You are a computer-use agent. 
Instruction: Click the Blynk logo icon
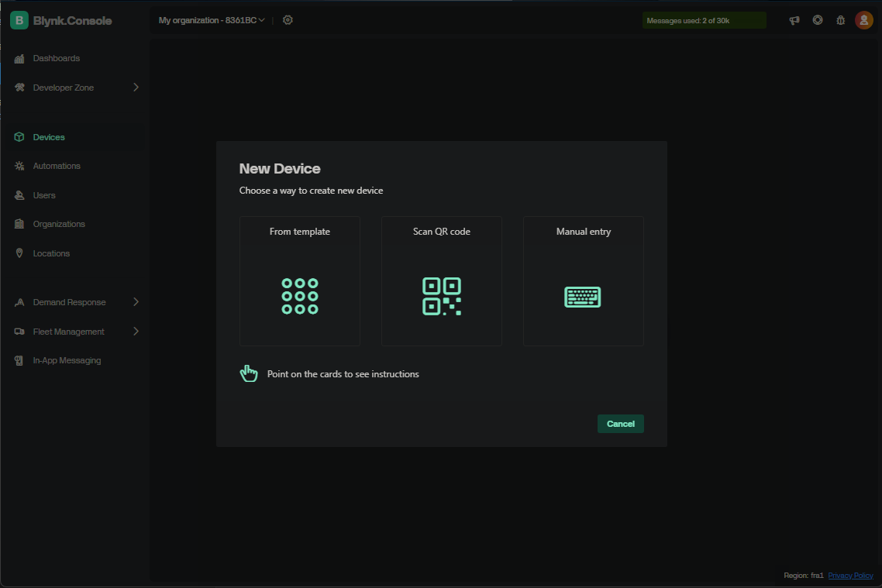coord(19,21)
